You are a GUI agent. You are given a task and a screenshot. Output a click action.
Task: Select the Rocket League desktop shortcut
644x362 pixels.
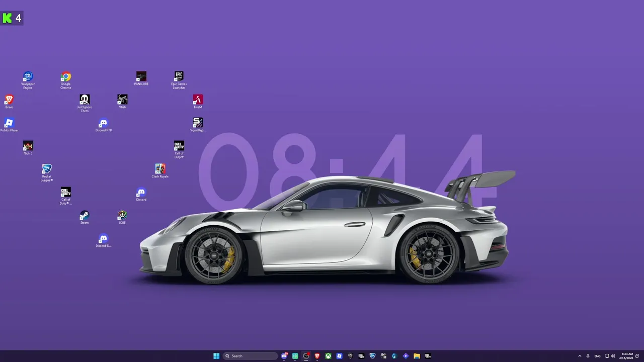point(47,172)
